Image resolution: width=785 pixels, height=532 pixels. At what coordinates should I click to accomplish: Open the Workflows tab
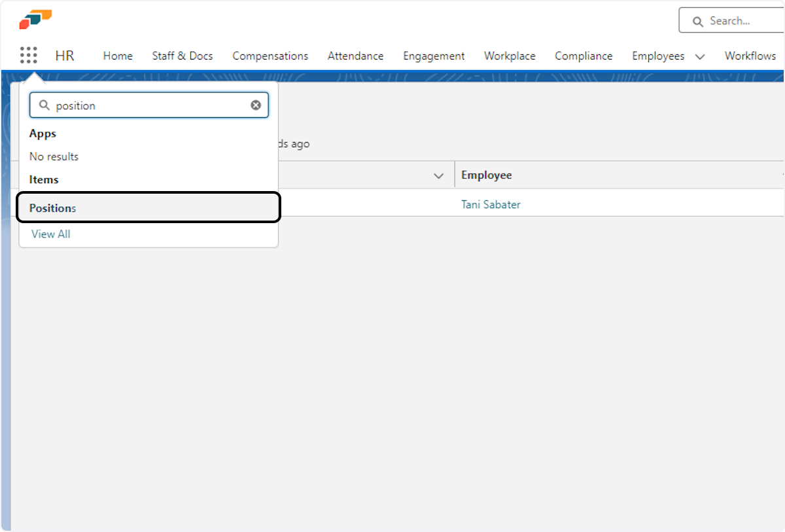coord(750,56)
